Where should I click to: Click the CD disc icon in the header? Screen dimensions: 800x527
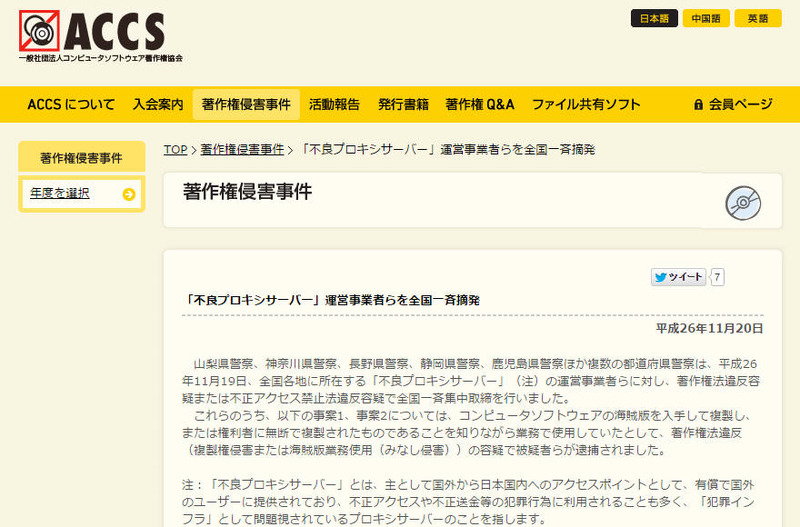pos(743,202)
